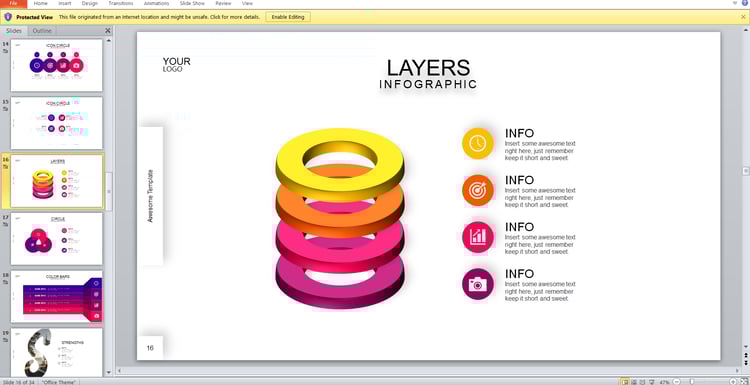Close the Slides thumbnail pane
Screen dimensions: 750x385
click(108, 31)
